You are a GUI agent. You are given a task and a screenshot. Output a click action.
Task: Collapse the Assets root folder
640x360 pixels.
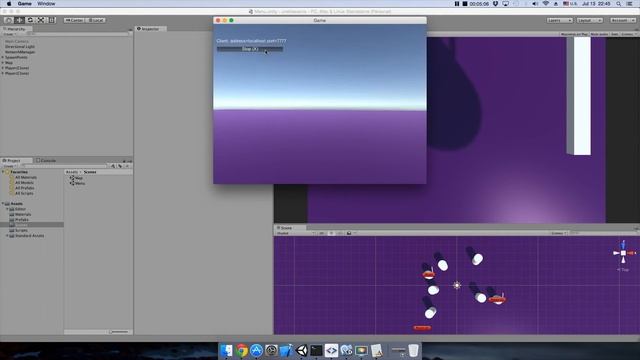(x=3, y=204)
